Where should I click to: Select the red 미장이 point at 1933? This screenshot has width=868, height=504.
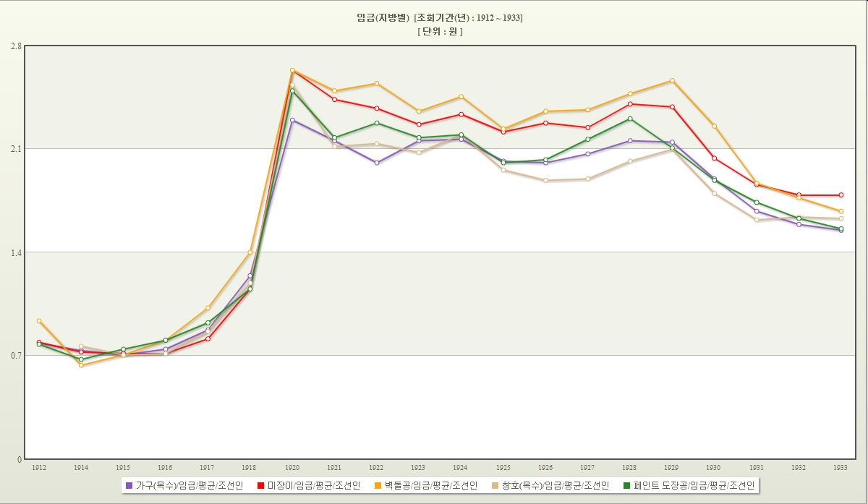tap(841, 195)
